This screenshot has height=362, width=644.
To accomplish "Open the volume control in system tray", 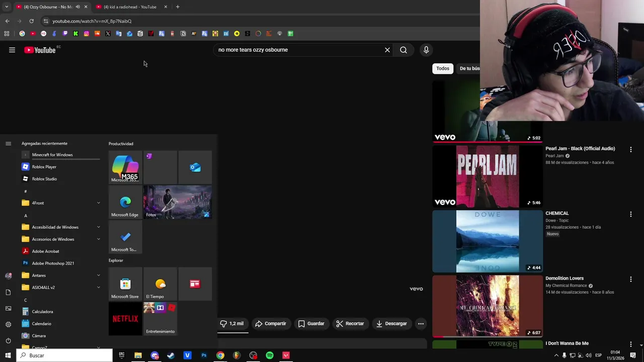I will click(x=589, y=355).
